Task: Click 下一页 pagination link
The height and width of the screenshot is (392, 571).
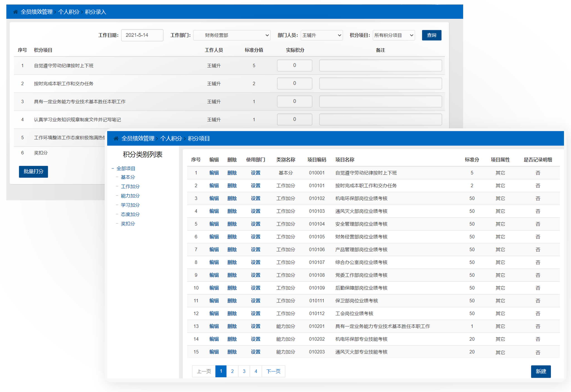Action: pyautogui.click(x=273, y=371)
